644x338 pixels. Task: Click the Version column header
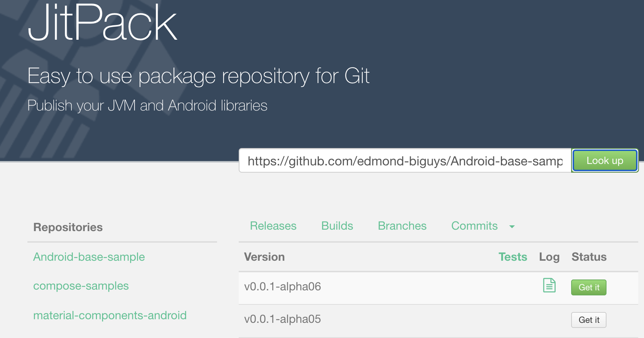tap(264, 257)
